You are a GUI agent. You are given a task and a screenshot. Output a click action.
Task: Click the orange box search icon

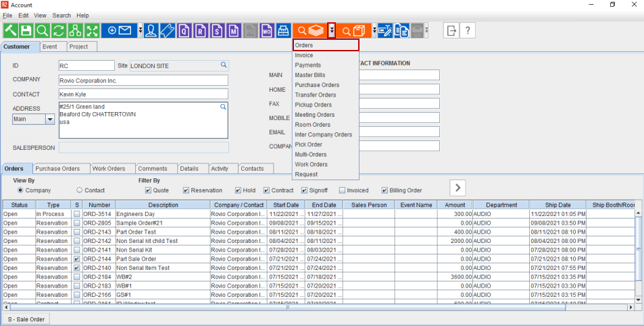(x=352, y=30)
